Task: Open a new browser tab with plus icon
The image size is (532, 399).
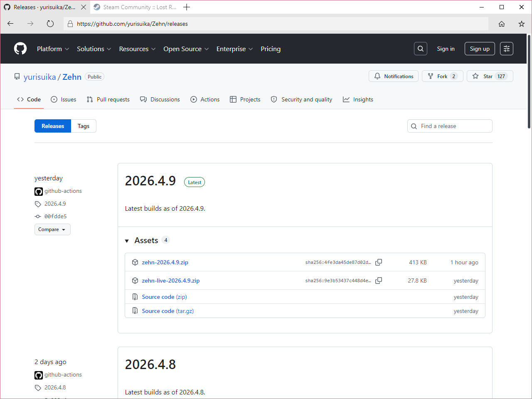Action: [x=187, y=7]
